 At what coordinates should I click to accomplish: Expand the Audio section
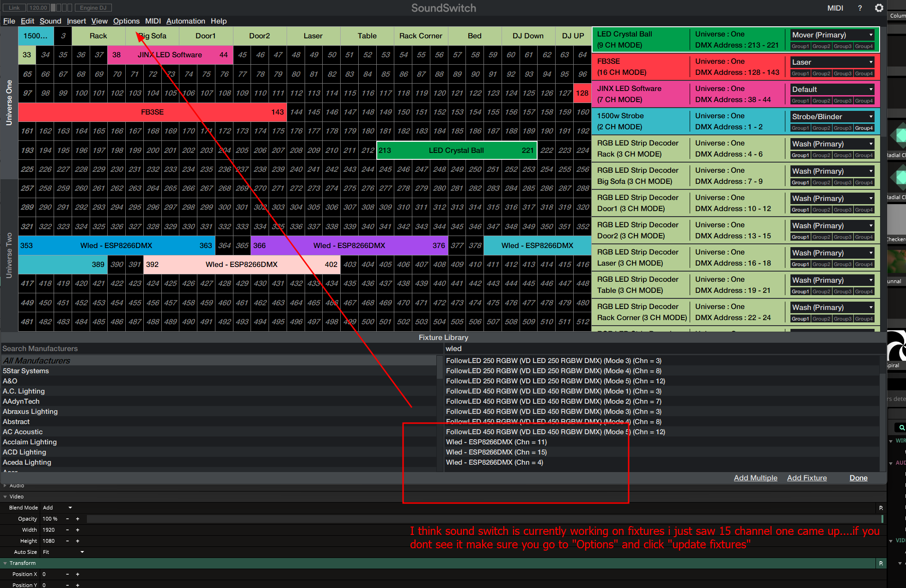[x=6, y=485]
